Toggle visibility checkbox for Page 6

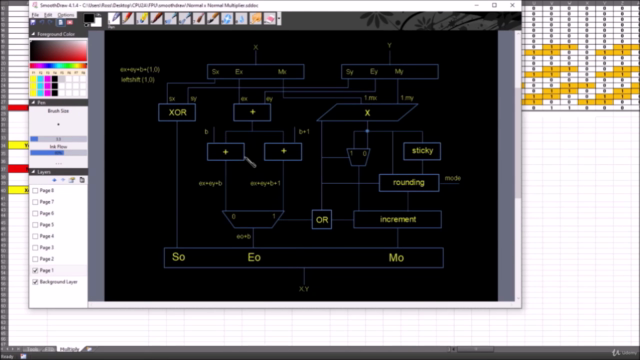point(35,213)
